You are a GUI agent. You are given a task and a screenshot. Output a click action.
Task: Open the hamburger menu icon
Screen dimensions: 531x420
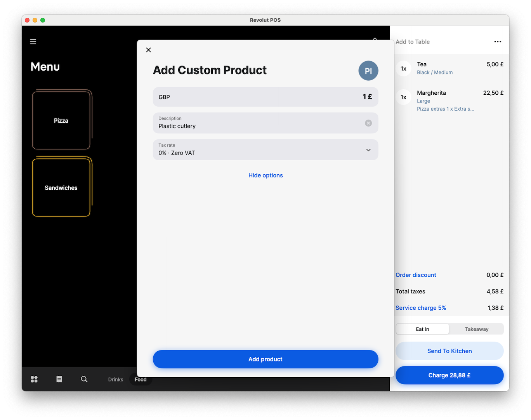point(33,42)
